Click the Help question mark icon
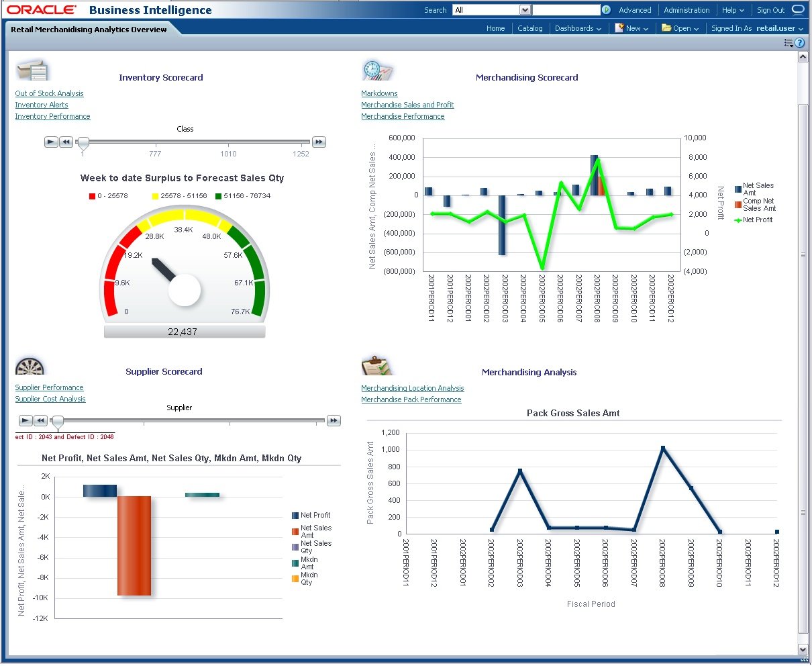Viewport: 812px width, 666px height. pyautogui.click(x=801, y=42)
